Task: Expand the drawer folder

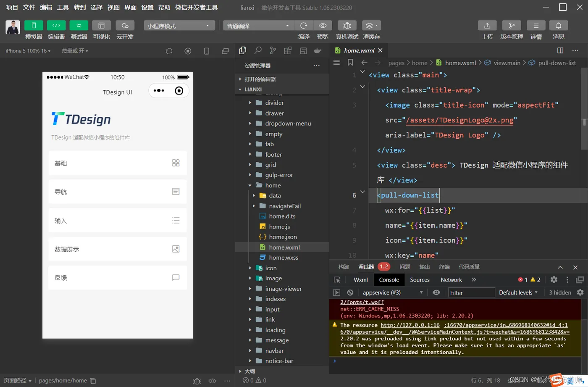Action: tap(274, 113)
